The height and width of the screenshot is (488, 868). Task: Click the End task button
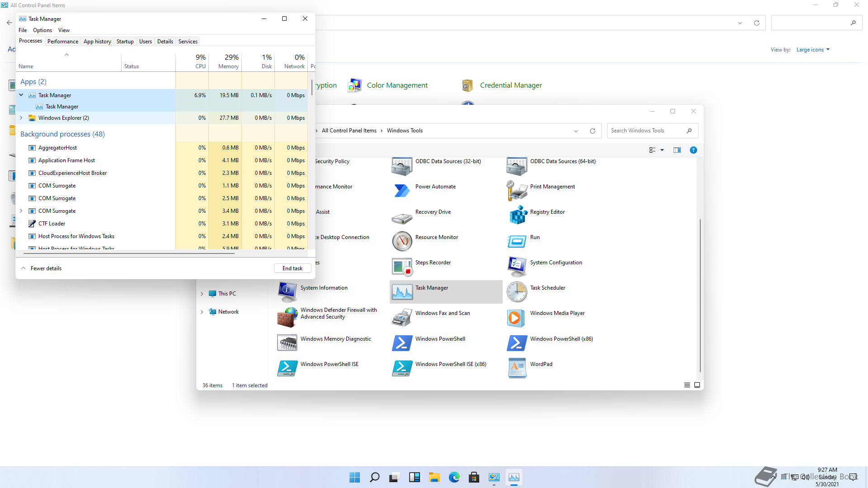pos(292,268)
